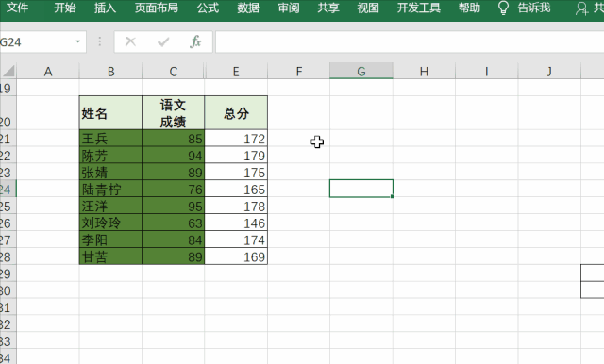This screenshot has width=604, height=364.
Task: Select the cell containing 李阳
Action: tap(110, 240)
